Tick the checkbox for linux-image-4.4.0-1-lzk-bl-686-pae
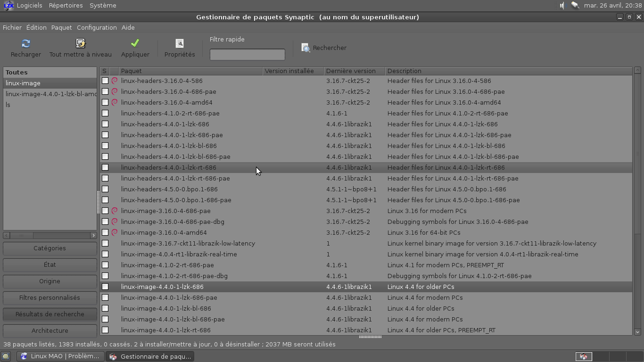 105,319
